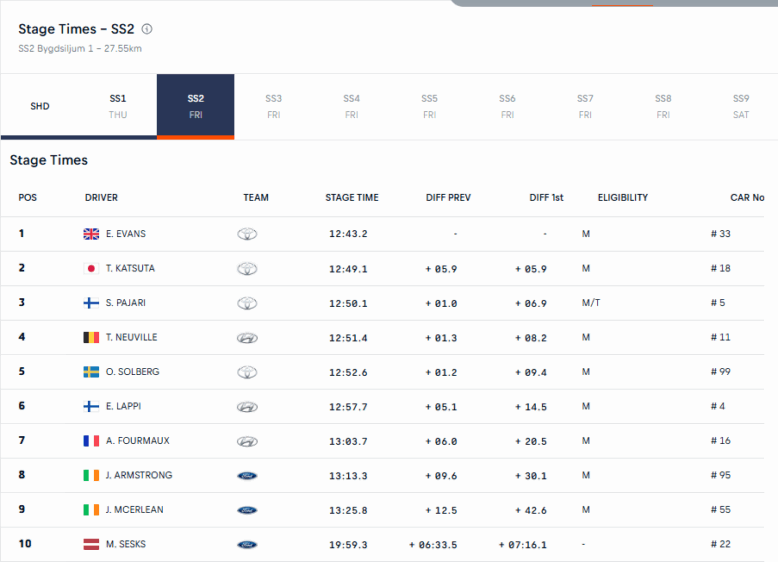This screenshot has width=778, height=562.
Task: Click the DIFF 1st column header
Action: pyautogui.click(x=546, y=198)
